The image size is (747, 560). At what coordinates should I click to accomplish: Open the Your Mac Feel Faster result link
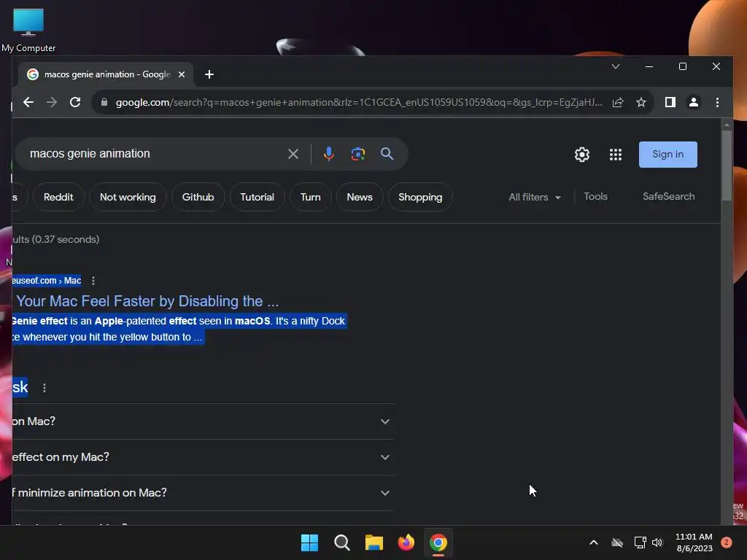(147, 301)
